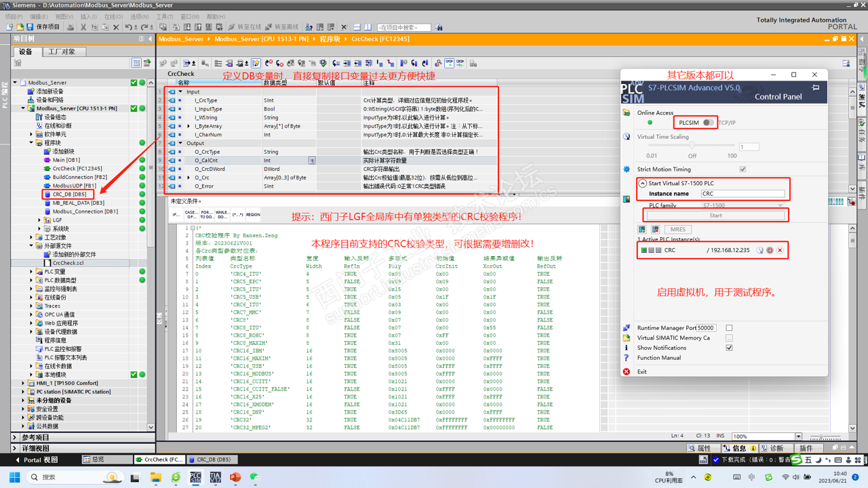Click the clock icon for CRC instance
Screen dimensions: 868x488
point(759,250)
